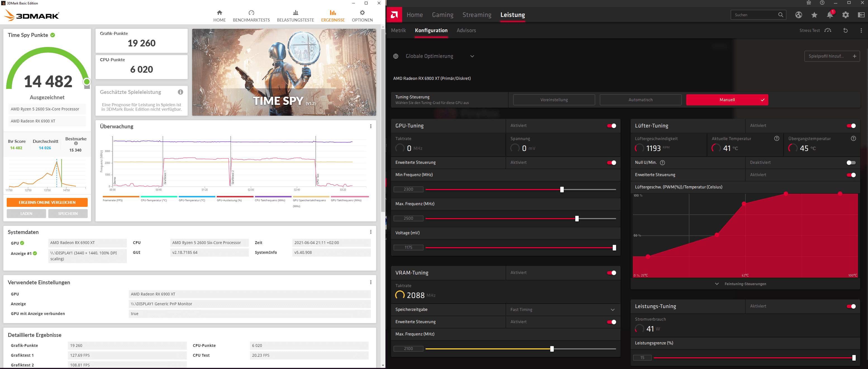Viewport: 868px width, 369px height.
Task: Click the reset tuning arrow icon
Action: (845, 30)
